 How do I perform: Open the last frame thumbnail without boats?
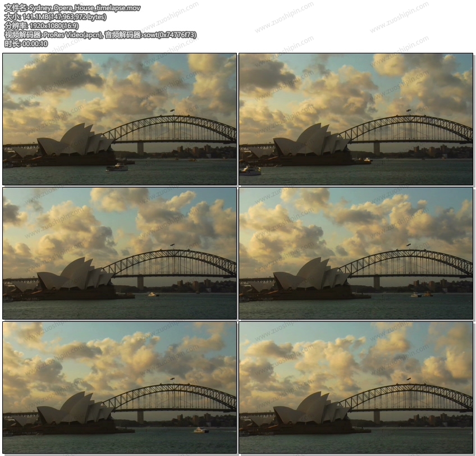click(356, 387)
